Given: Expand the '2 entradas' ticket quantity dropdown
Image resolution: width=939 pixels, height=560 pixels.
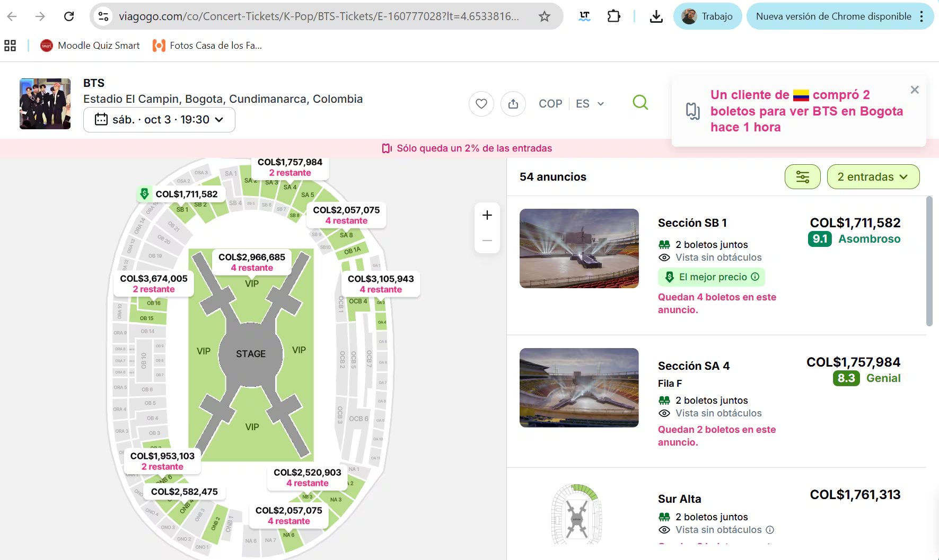Looking at the screenshot, I should 873,176.
